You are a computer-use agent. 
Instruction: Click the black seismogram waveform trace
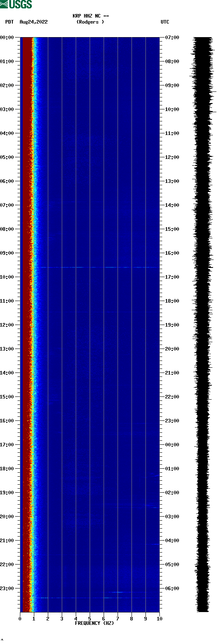coord(203,325)
